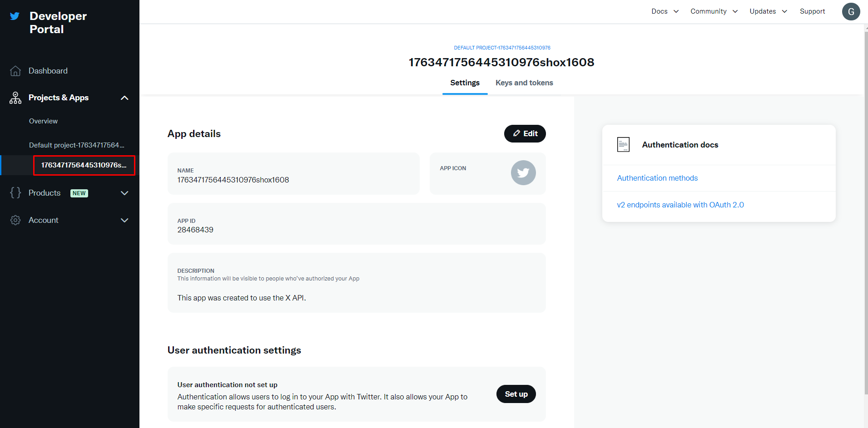Expand the Products menu chevron

pyautogui.click(x=124, y=193)
